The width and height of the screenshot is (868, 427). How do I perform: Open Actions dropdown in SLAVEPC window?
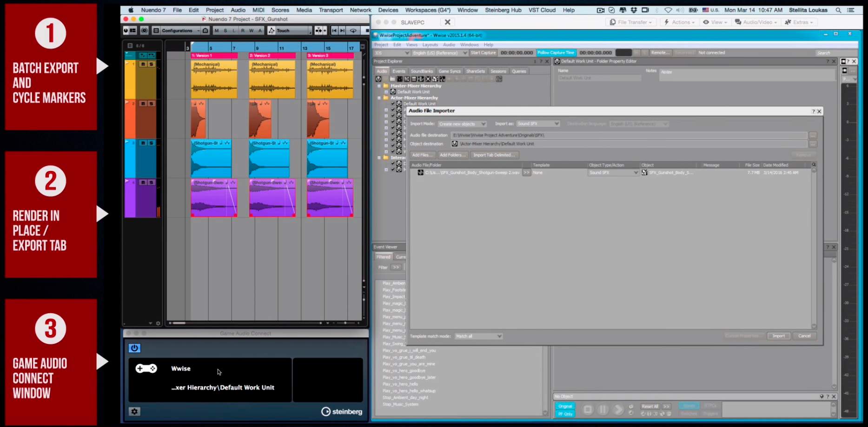point(679,22)
